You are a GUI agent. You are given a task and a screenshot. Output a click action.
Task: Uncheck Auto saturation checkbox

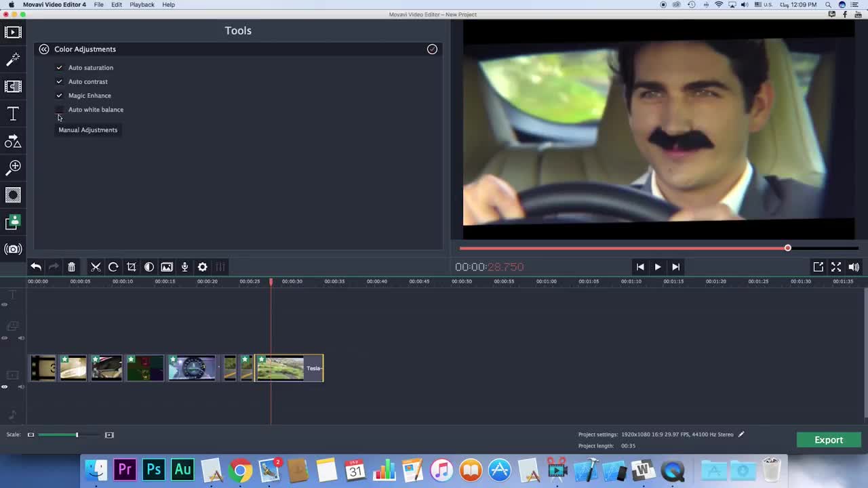59,68
